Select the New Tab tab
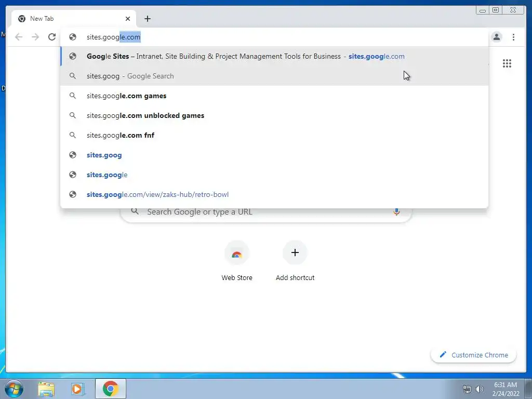The height and width of the screenshot is (399, 532). (74, 19)
